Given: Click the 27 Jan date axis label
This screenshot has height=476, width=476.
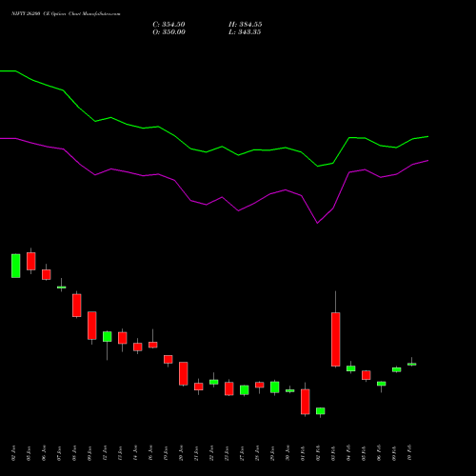Looking at the screenshot, I should click(242, 453).
